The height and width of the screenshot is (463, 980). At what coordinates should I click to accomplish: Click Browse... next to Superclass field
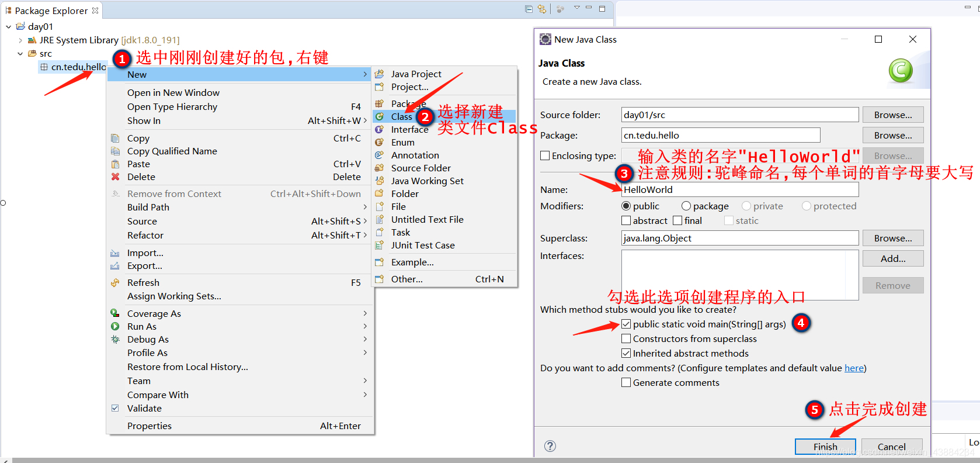pyautogui.click(x=893, y=238)
